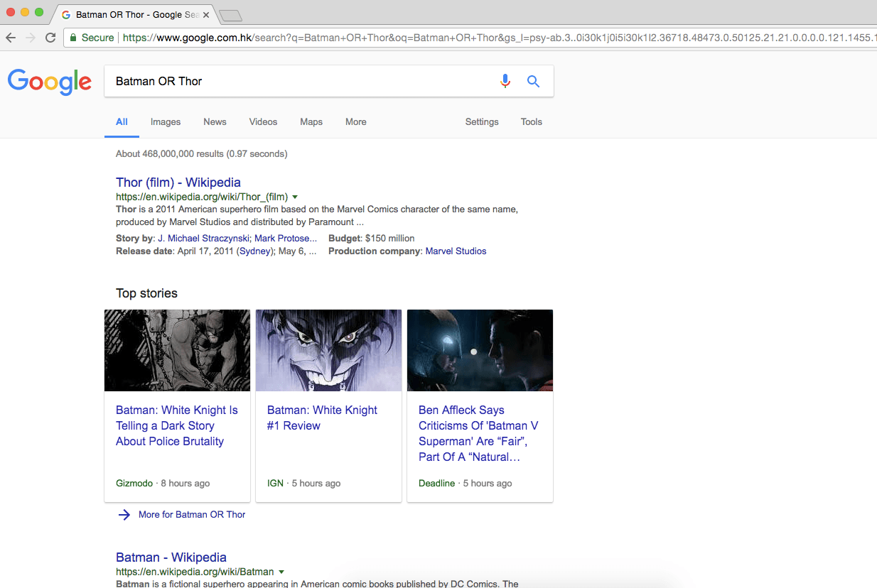Image resolution: width=877 pixels, height=588 pixels.
Task: Expand dropdown arrow next to Thor Wikipedia URL
Action: point(295,197)
